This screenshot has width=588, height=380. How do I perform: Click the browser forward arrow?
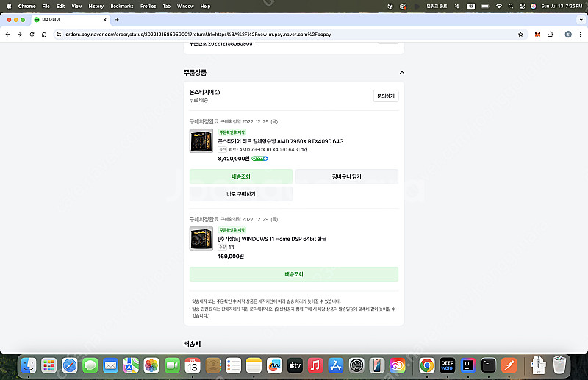(20, 34)
